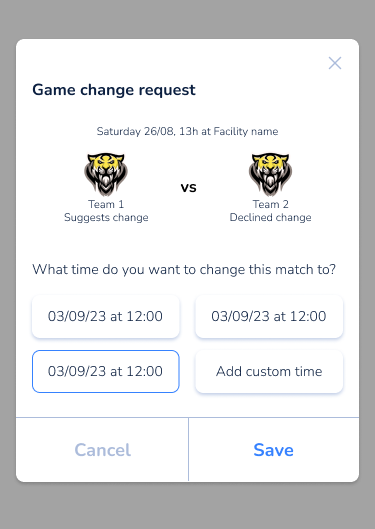Choose Add custom time
Screen dimensions: 375x529
pyautogui.click(x=269, y=371)
